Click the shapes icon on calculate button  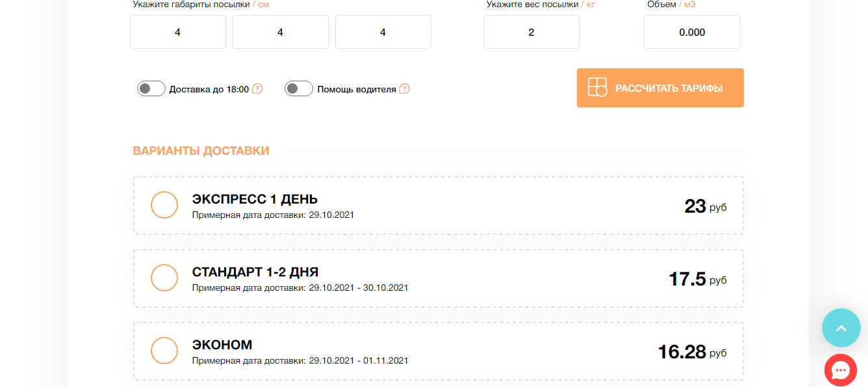597,87
